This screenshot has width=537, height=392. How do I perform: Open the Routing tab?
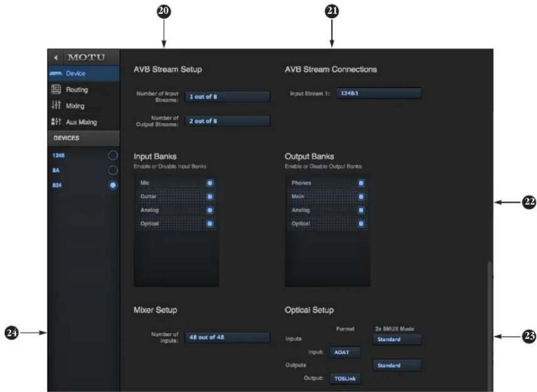[x=84, y=89]
